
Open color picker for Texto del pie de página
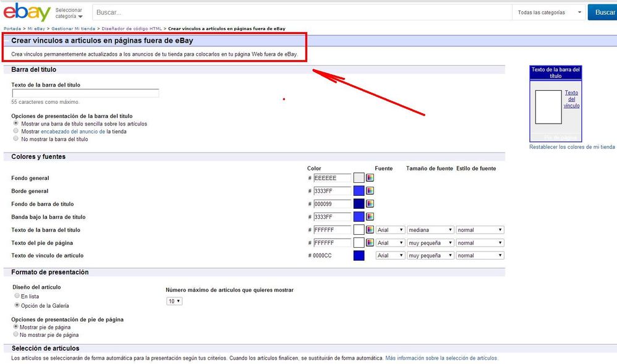pos(370,243)
